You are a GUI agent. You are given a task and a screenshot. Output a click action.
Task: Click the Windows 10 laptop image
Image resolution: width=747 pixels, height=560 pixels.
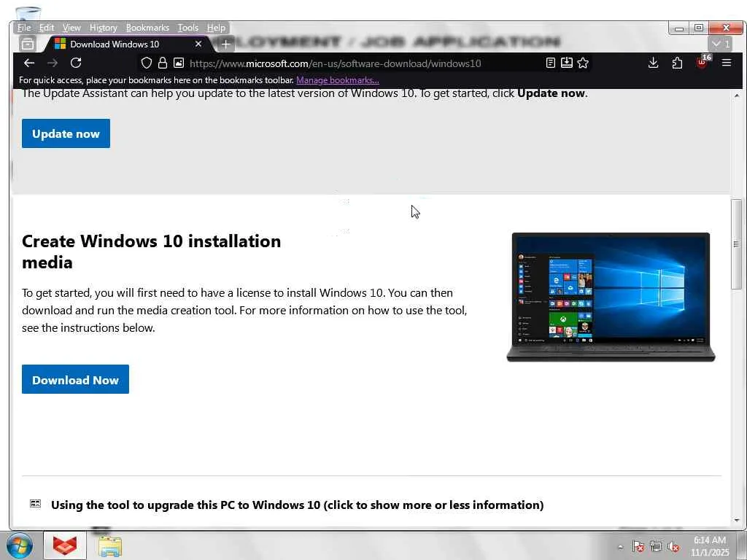click(x=611, y=297)
